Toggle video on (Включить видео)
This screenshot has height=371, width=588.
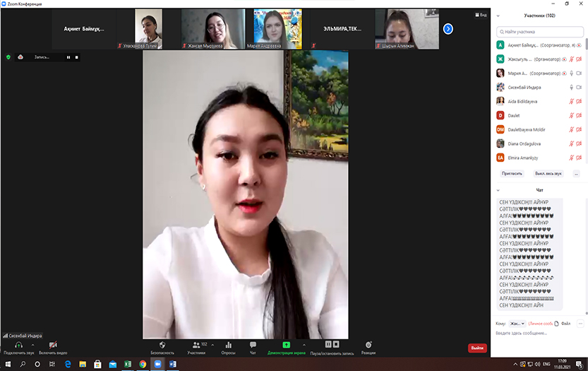coord(53,345)
